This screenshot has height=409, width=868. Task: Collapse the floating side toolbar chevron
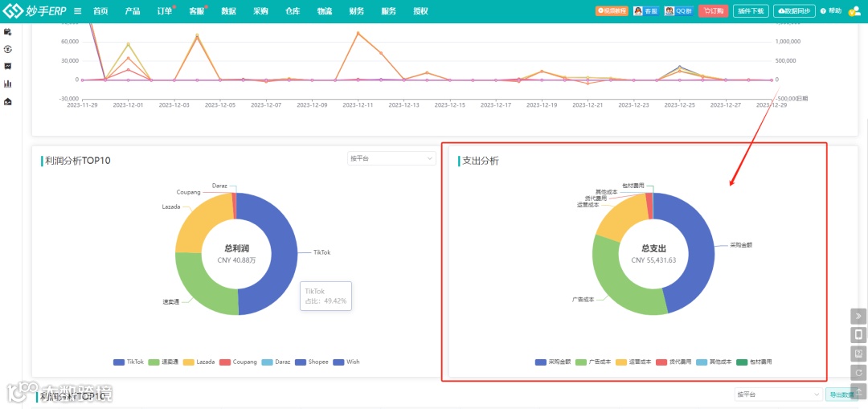858,316
